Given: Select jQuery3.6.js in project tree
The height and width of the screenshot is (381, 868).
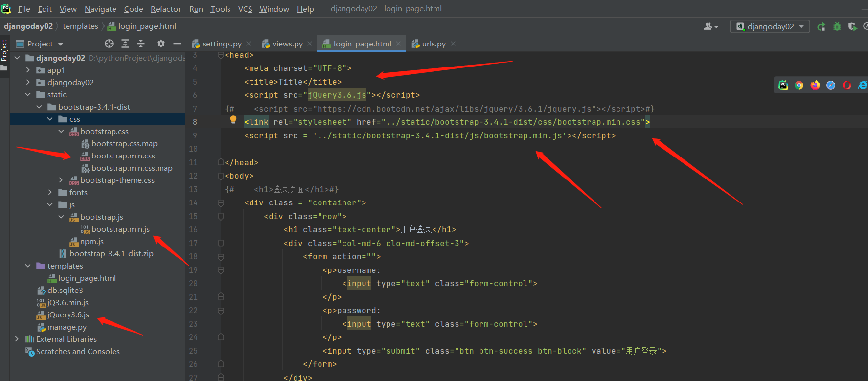Looking at the screenshot, I should pos(68,314).
